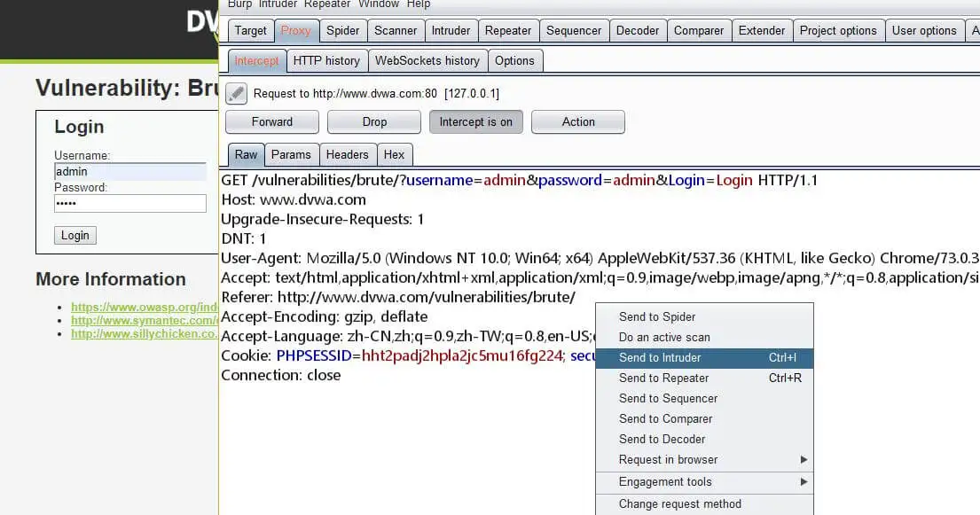980x515 pixels.
Task: Click the Username field in DVWA page
Action: [x=130, y=171]
